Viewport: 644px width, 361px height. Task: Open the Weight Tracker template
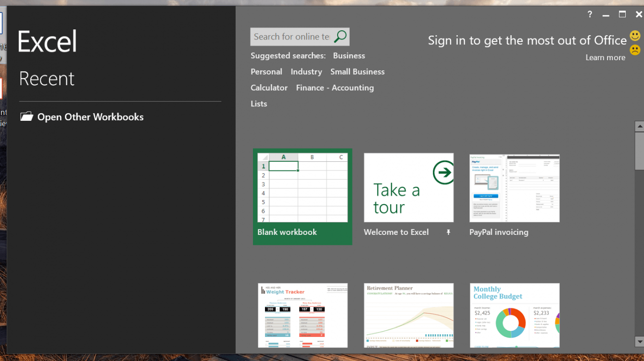303,315
